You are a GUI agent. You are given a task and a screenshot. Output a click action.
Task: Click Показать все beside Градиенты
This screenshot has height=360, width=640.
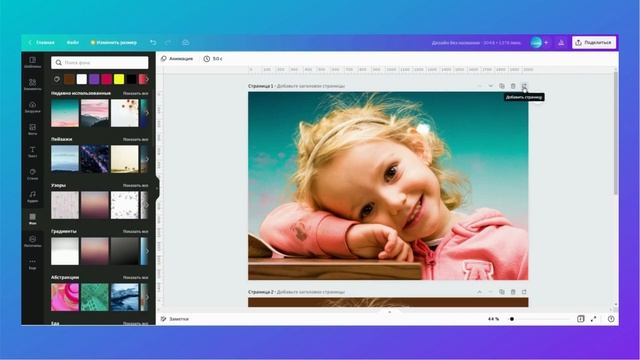(x=136, y=232)
